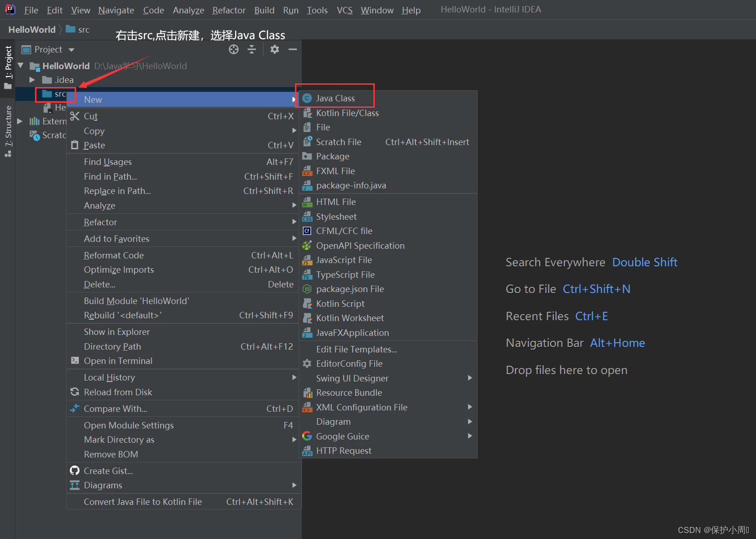This screenshot has width=756, height=539.
Task: Click the HTML File icon
Action: [x=307, y=202]
